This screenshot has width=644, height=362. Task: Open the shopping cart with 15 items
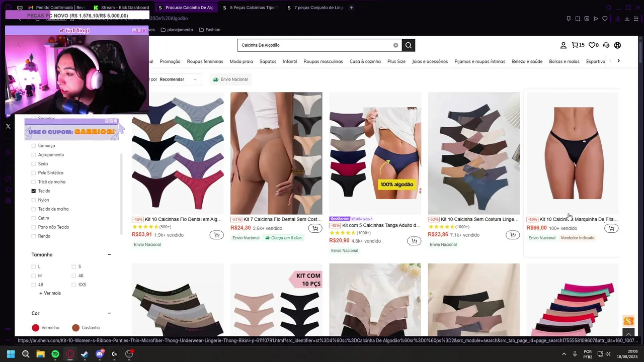(578, 45)
